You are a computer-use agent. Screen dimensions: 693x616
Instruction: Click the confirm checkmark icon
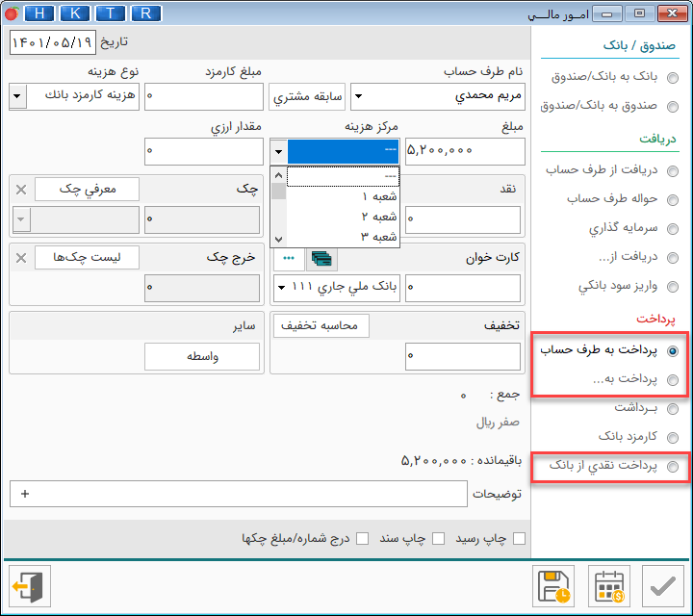[662, 586]
